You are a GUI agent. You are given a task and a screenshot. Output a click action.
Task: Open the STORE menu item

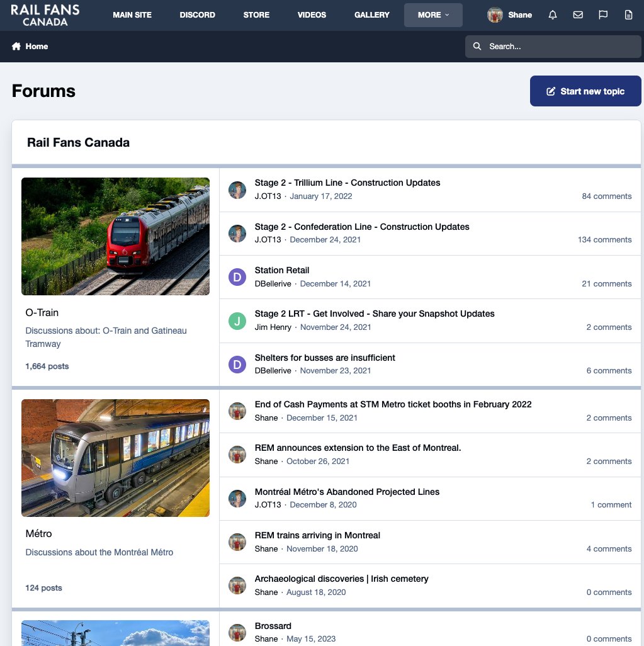[256, 15]
